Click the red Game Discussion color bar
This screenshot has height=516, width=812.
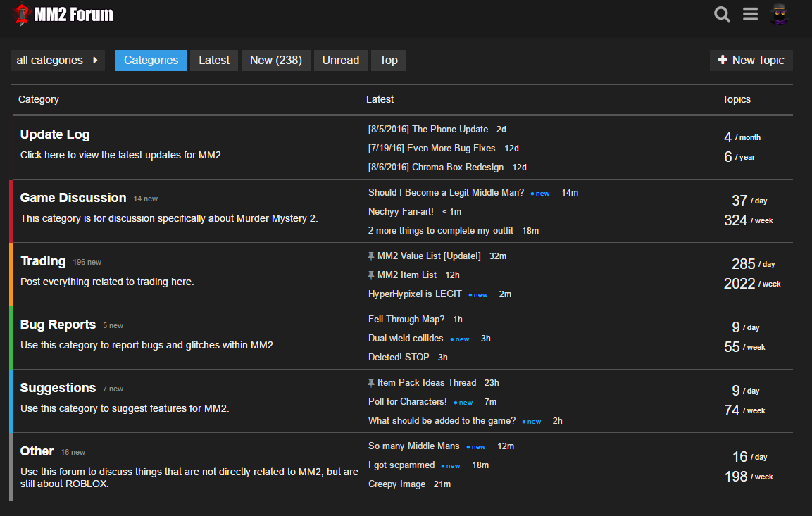click(x=11, y=211)
